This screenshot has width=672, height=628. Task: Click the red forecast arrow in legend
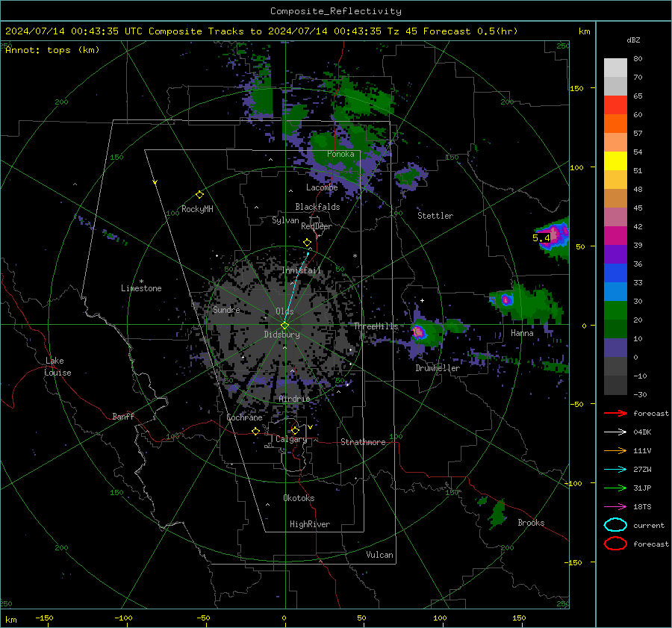tap(615, 413)
